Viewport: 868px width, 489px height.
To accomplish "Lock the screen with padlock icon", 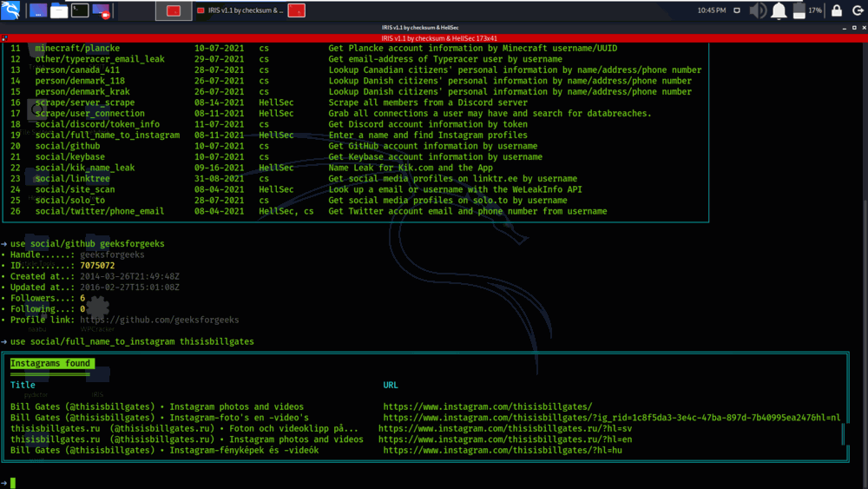I will [837, 10].
